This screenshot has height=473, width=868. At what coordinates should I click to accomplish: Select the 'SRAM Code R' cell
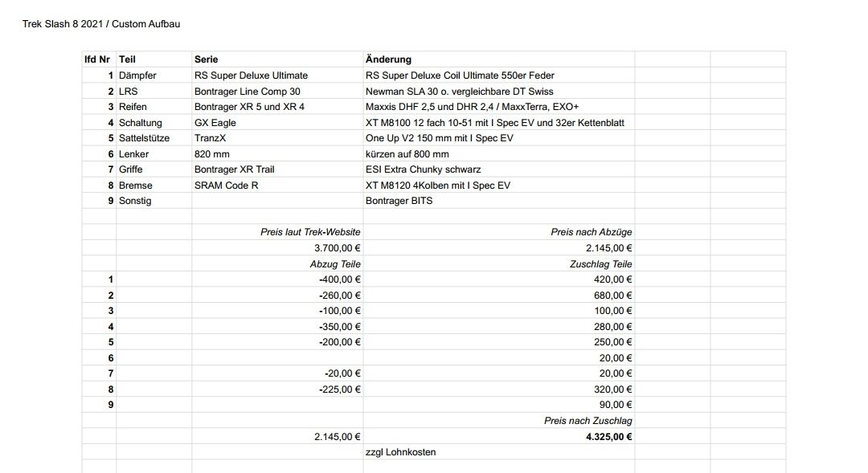[x=226, y=186]
